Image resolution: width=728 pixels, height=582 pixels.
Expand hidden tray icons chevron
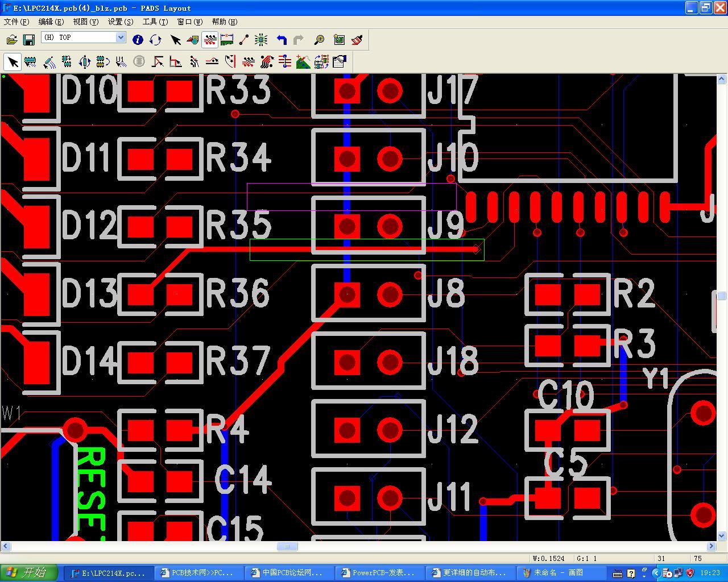pos(656,573)
